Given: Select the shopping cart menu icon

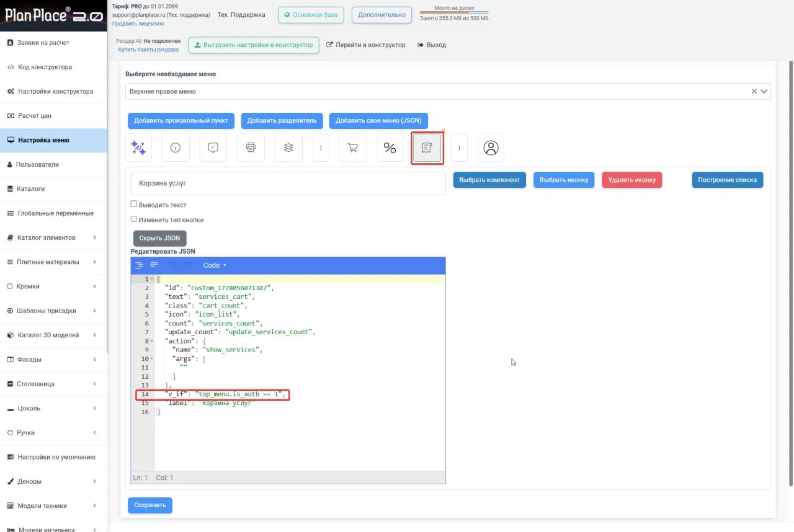Looking at the screenshot, I should [x=353, y=148].
